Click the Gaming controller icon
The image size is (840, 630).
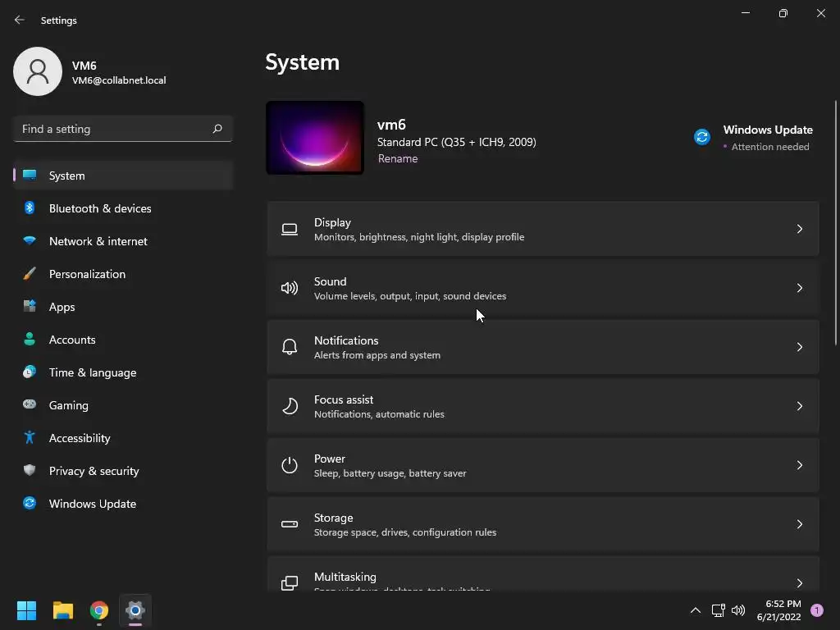(x=30, y=404)
